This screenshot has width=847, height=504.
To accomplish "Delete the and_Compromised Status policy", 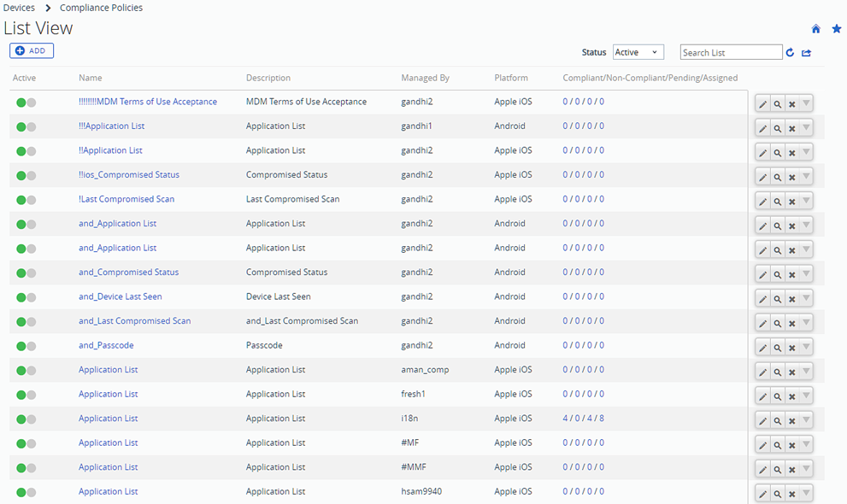I will (792, 274).
